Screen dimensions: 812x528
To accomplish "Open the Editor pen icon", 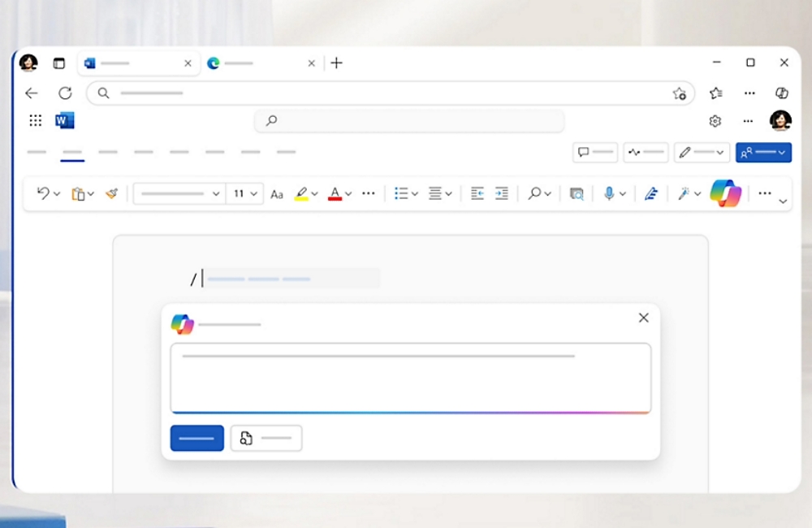I will pos(651,194).
